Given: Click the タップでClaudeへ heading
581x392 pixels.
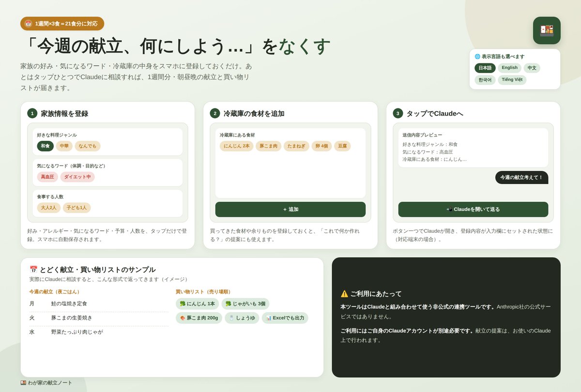Looking at the screenshot, I should pyautogui.click(x=434, y=114).
